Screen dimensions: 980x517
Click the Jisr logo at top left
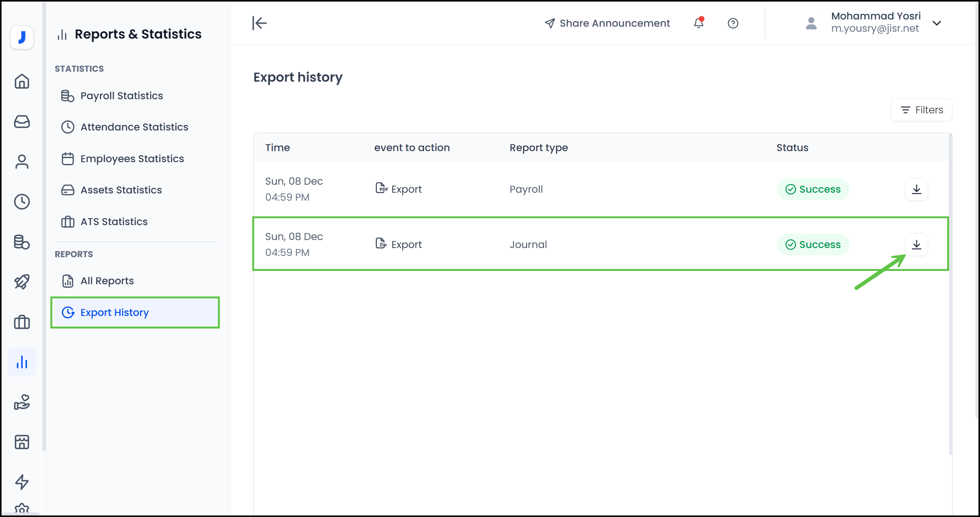22,37
